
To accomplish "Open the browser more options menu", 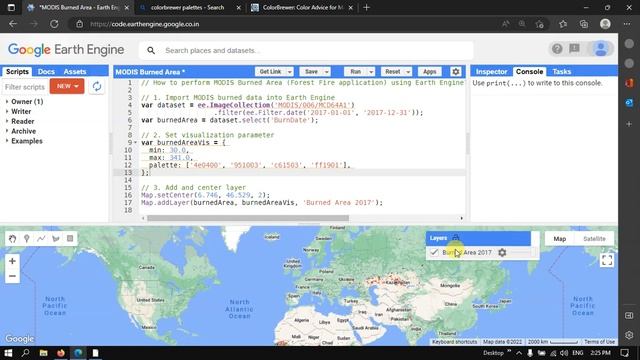I will coord(627,24).
